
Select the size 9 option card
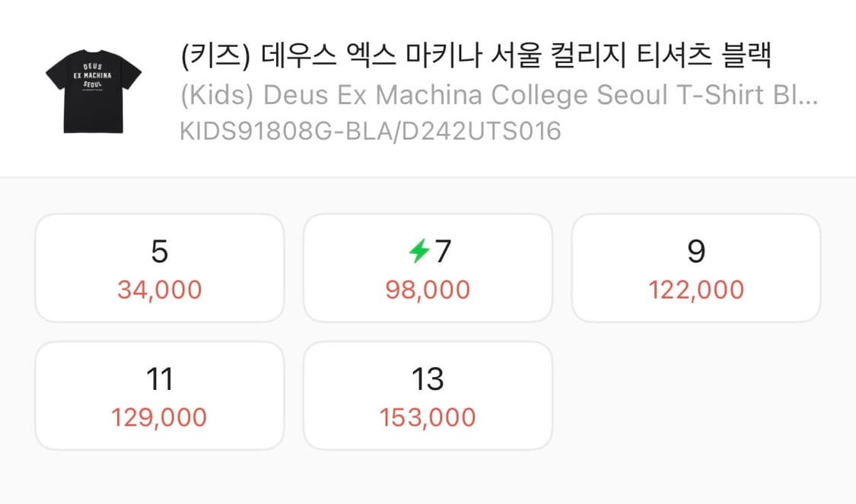(696, 268)
